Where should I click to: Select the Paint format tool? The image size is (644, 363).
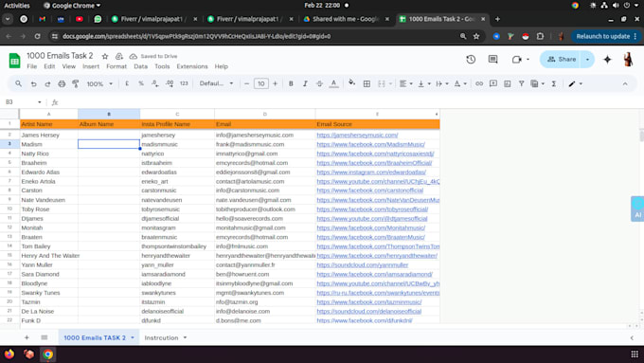click(76, 83)
